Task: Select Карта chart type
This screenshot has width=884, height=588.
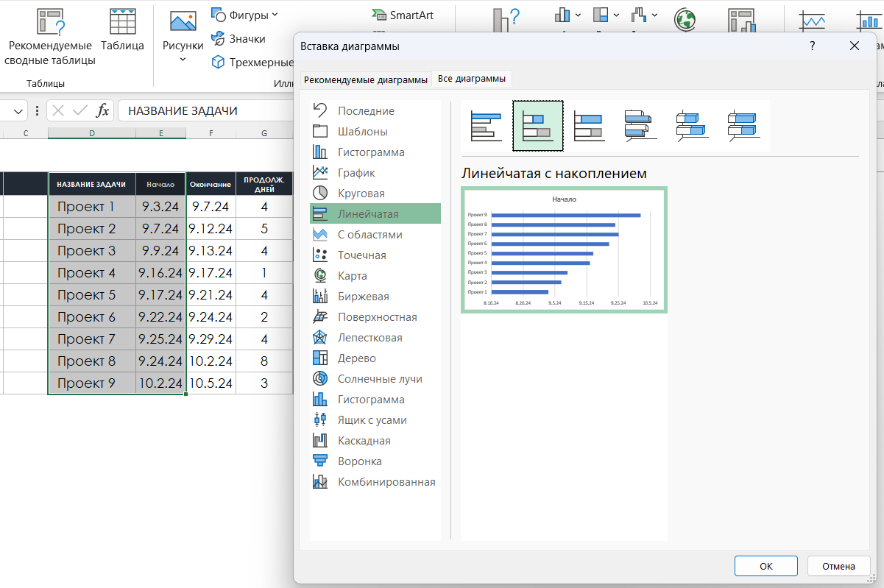Action: pyautogui.click(x=375, y=276)
